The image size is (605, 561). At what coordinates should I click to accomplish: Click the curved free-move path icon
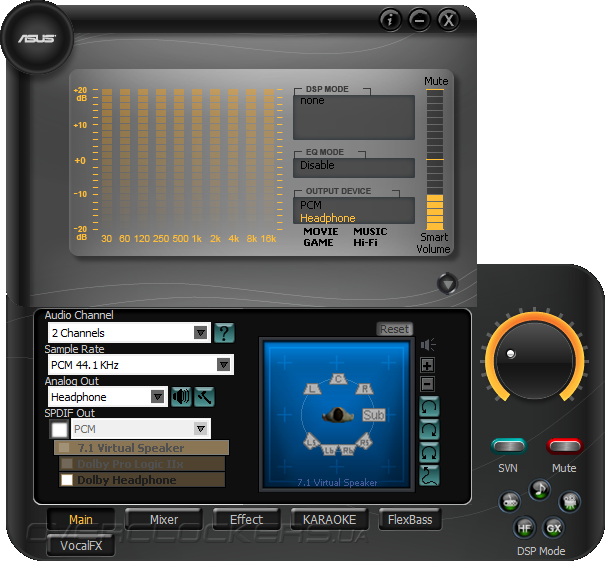[429, 475]
